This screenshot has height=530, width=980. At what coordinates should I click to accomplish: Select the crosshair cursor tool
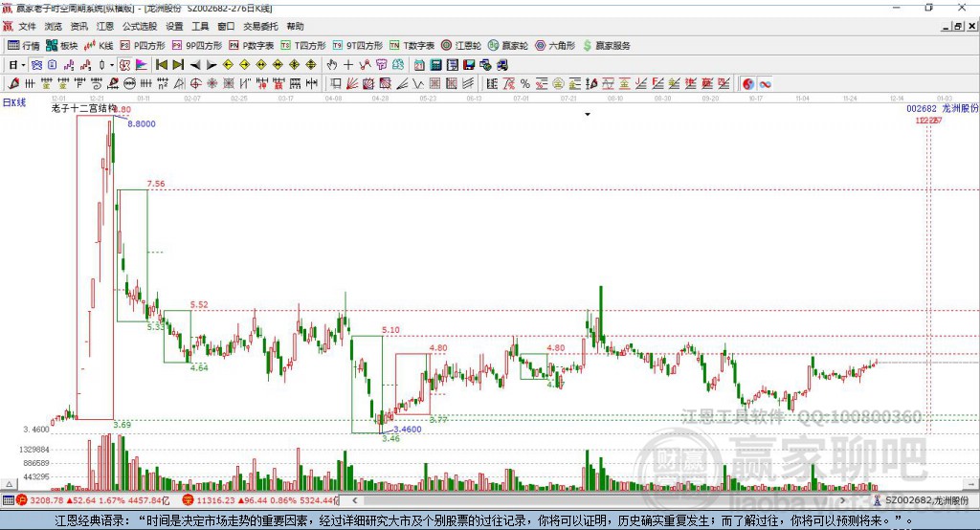pos(348,65)
